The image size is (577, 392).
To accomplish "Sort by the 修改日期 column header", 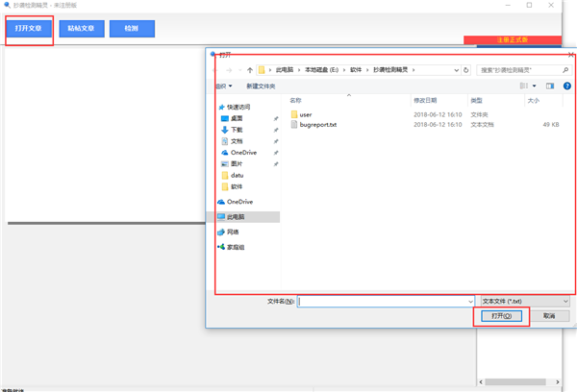I will pos(426,100).
